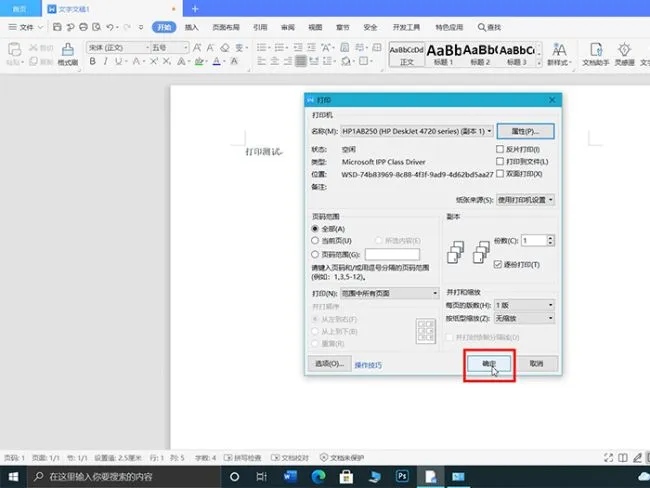This screenshot has width=650, height=488.
Task: Open Print Preview from quick toolbar
Action: tap(96, 27)
